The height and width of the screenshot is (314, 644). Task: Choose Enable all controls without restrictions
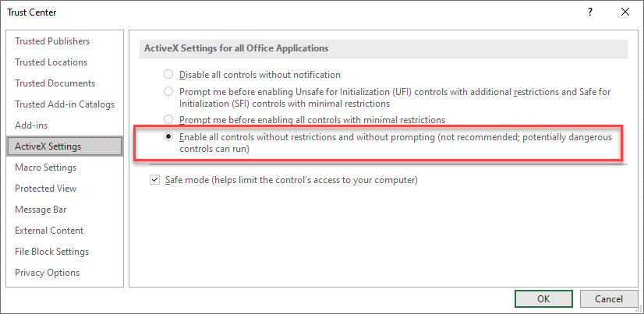tap(168, 137)
